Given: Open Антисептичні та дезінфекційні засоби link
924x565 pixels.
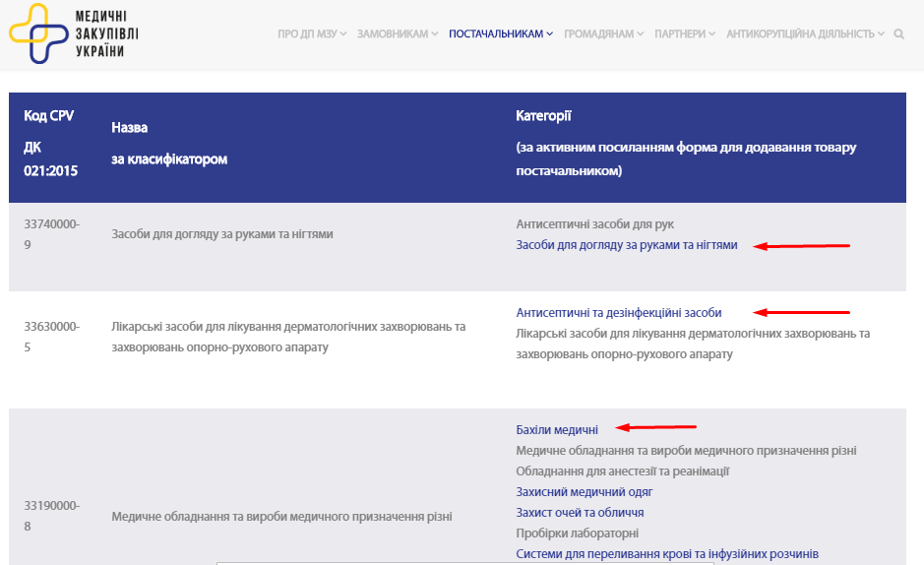Looking at the screenshot, I should point(618,312).
